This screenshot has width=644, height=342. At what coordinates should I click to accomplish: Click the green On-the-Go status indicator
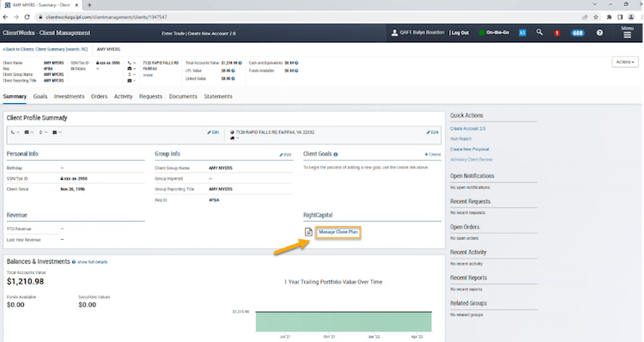pyautogui.click(x=482, y=33)
